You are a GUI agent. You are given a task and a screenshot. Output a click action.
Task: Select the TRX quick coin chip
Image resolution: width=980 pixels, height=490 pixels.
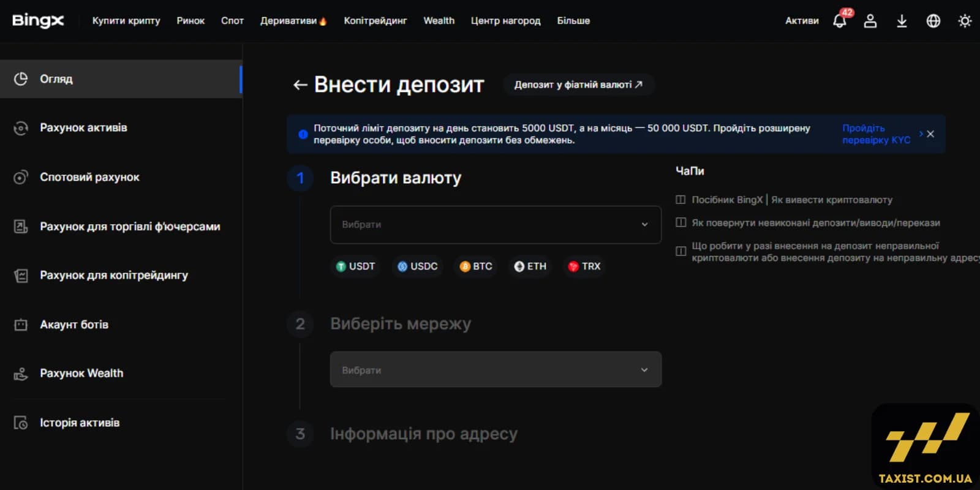[584, 266]
